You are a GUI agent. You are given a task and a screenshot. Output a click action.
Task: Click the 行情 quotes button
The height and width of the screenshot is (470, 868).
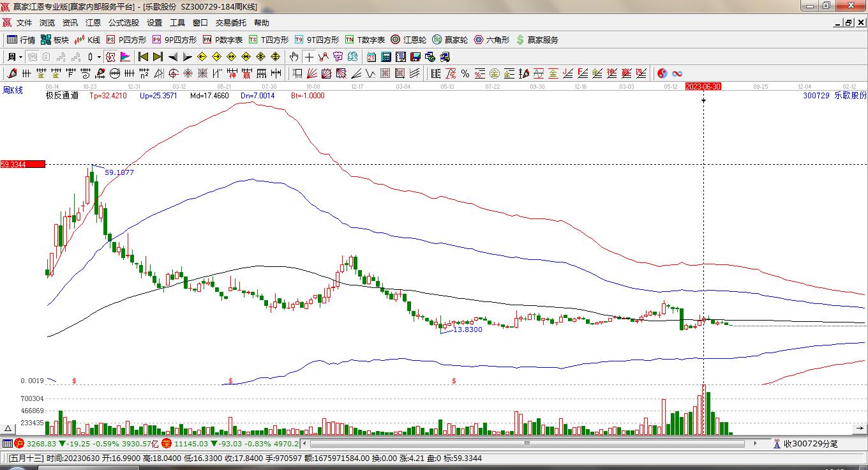21,40
